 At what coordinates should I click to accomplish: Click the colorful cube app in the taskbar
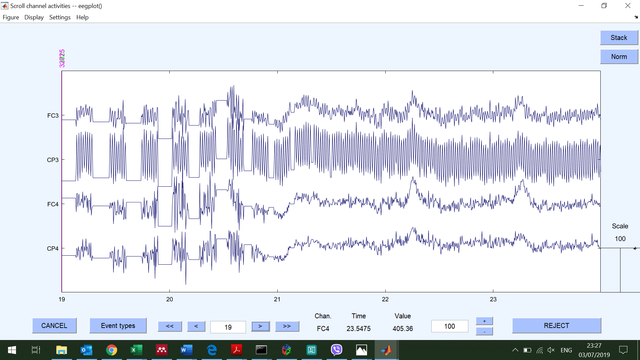(x=287, y=350)
